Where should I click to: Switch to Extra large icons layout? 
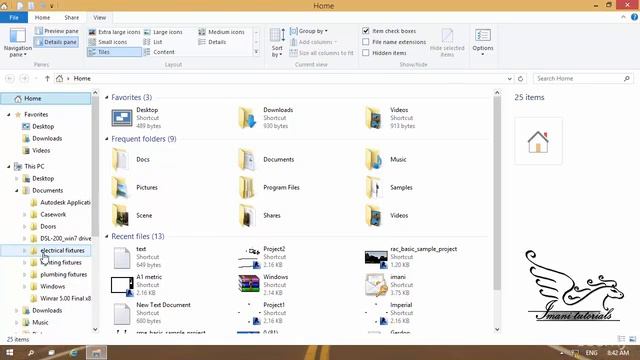[x=114, y=32]
